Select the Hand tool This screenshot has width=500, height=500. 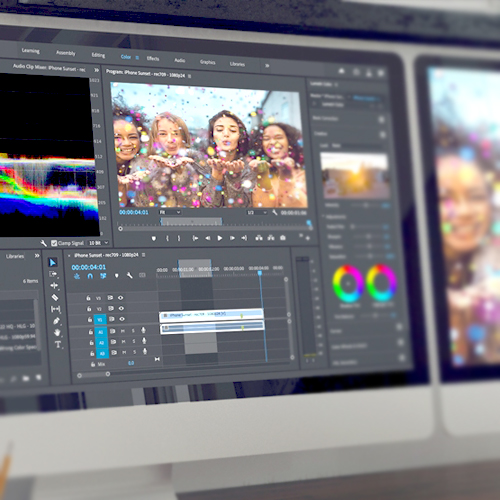click(57, 333)
